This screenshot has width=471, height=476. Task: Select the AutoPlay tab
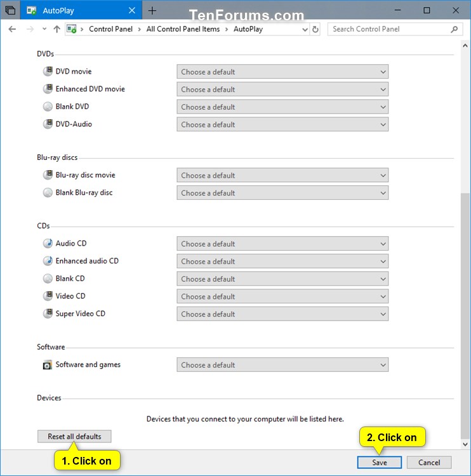coord(81,10)
